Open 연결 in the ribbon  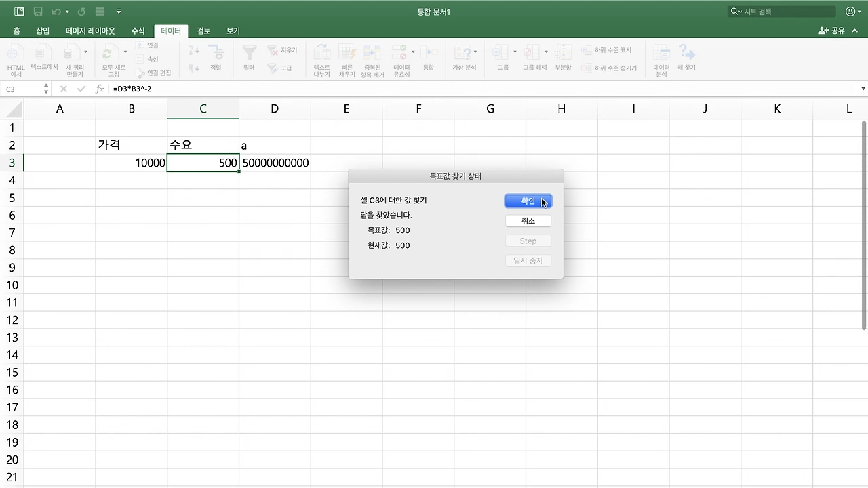click(146, 45)
